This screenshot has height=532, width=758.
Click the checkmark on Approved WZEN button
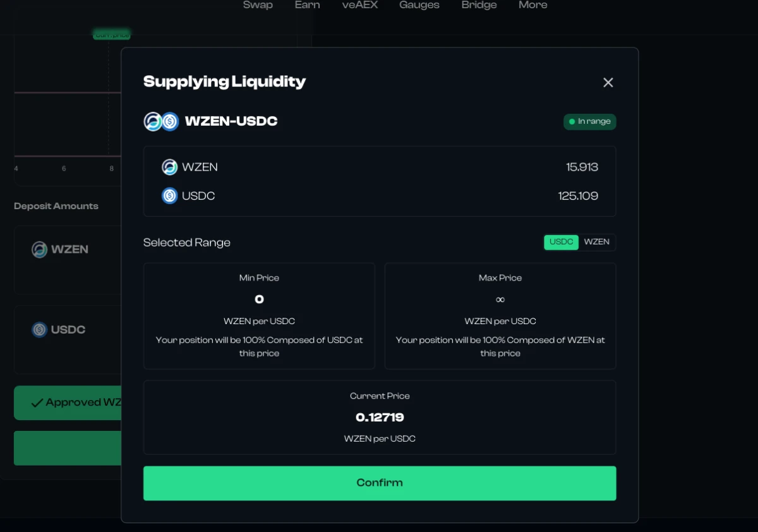37,402
